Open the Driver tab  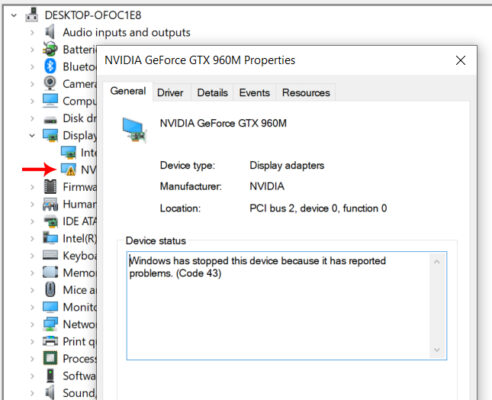coord(170,93)
